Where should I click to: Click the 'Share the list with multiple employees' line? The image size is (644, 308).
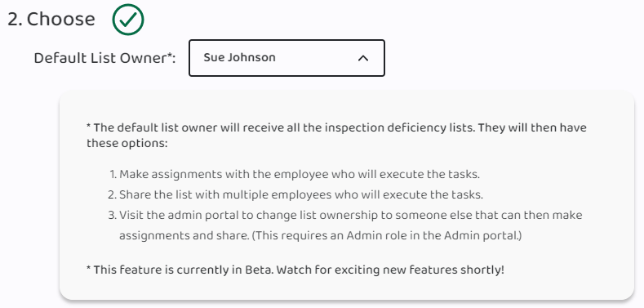point(301,194)
